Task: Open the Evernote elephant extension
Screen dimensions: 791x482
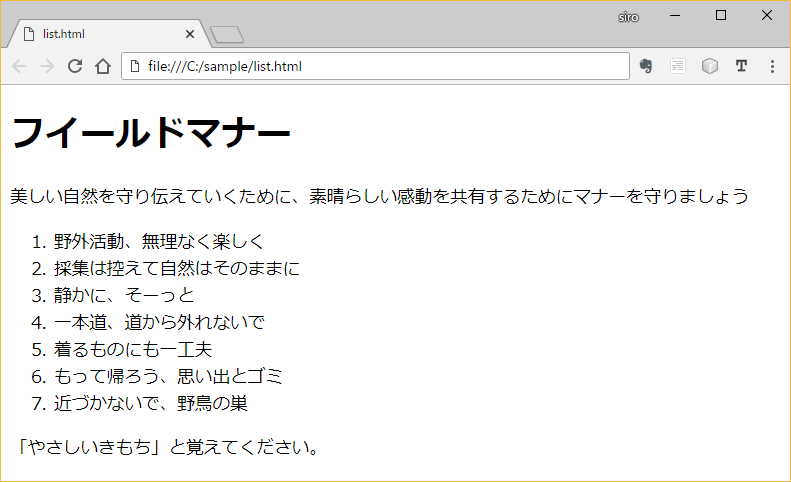Action: click(646, 67)
